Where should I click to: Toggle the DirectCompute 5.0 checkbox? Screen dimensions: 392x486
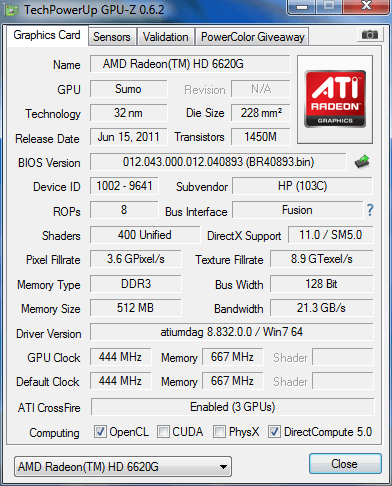point(274,432)
